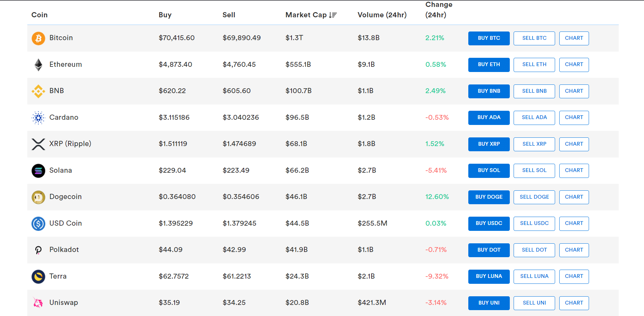Click the XRP (Ripple) logo icon
Viewport: 644px width, 316px height.
(38, 144)
